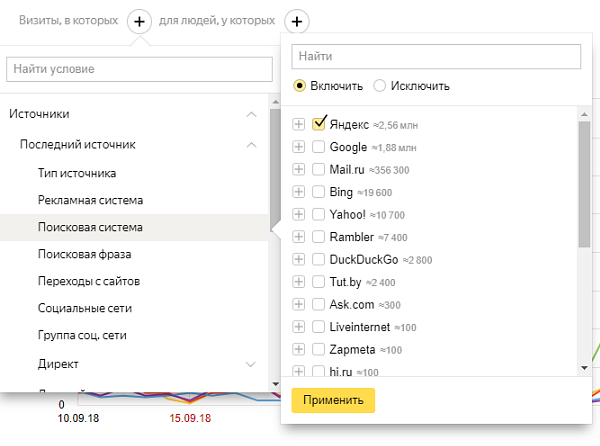Check the Liveinternet checkbox
The width and height of the screenshot is (600, 446).
point(318,327)
